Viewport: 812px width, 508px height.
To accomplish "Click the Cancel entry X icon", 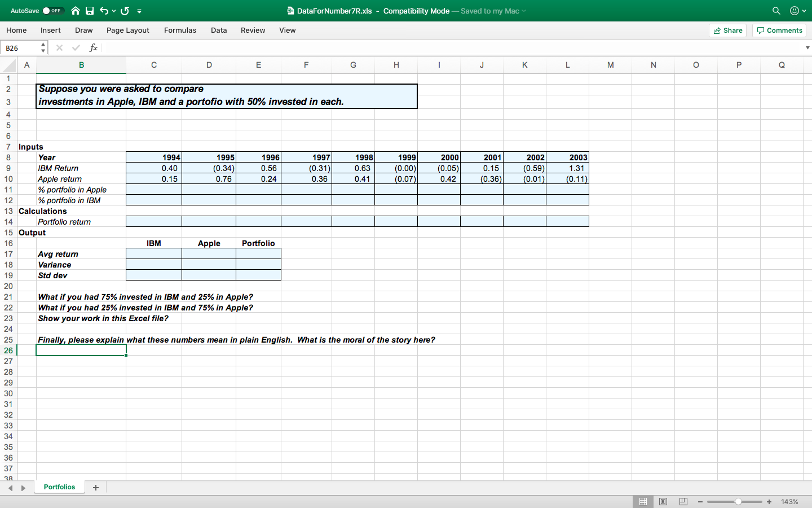I will coord(59,48).
